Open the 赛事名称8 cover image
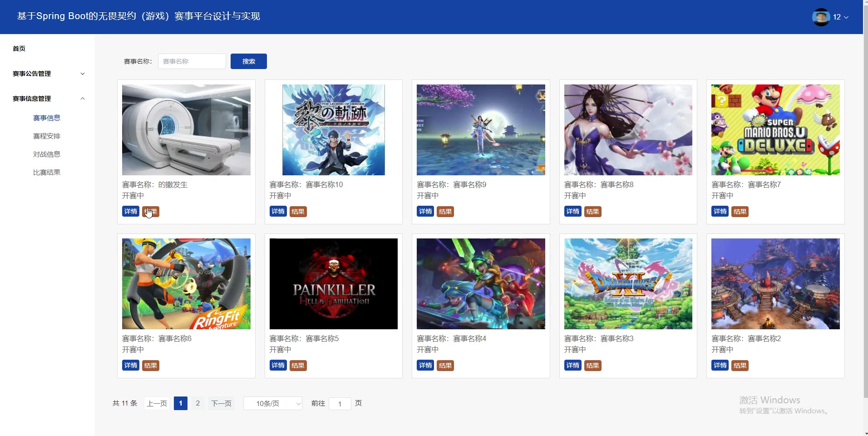 (x=628, y=130)
